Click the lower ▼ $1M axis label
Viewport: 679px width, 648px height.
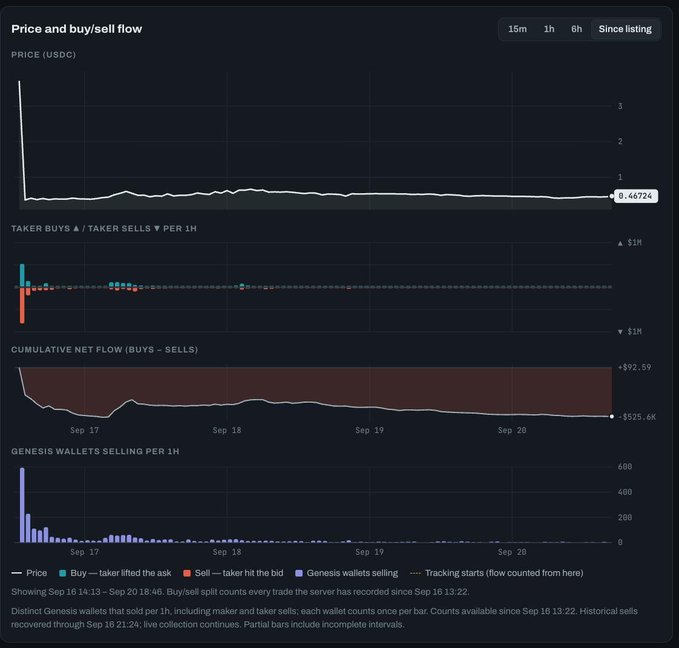point(630,332)
